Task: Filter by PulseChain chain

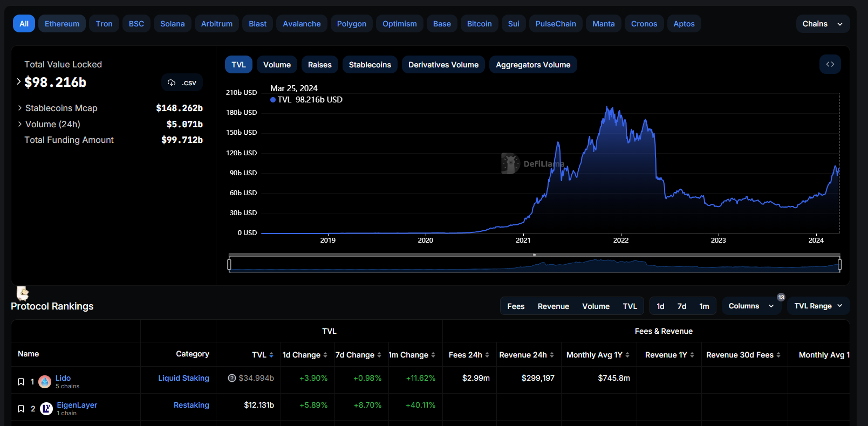Action: 556,24
